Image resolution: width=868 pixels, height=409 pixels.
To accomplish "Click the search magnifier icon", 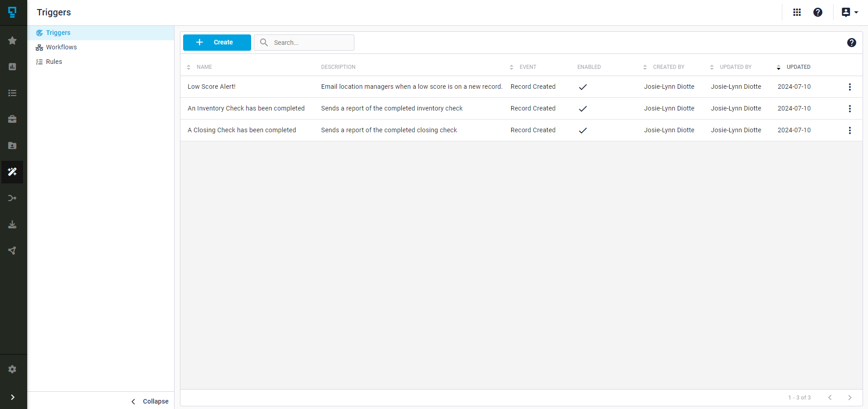I will click(264, 42).
